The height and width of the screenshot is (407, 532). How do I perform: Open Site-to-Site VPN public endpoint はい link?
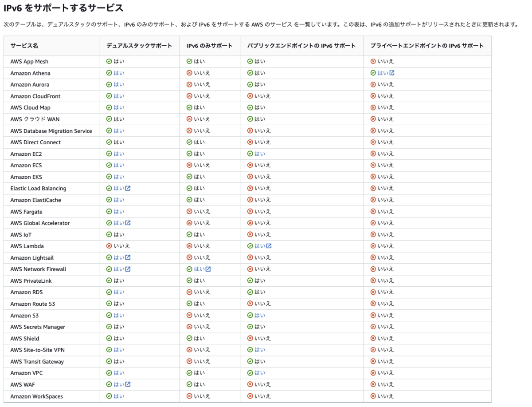tap(260, 350)
